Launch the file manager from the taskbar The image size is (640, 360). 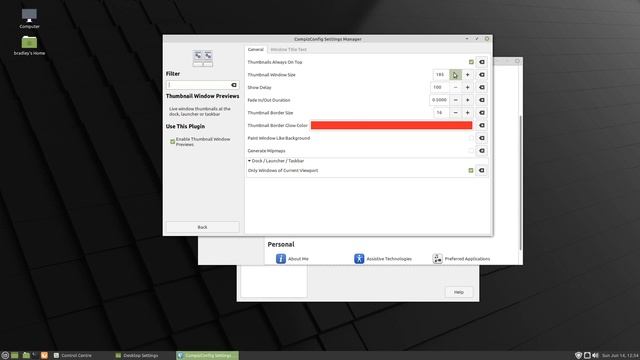click(26, 356)
